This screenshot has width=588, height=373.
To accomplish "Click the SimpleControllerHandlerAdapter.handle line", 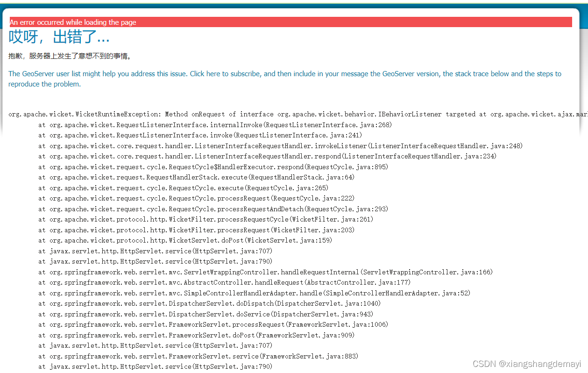I will [x=255, y=293].
